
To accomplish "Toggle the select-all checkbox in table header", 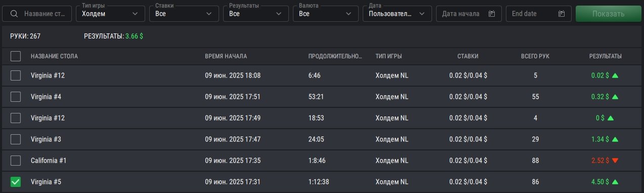I will tap(16, 56).
